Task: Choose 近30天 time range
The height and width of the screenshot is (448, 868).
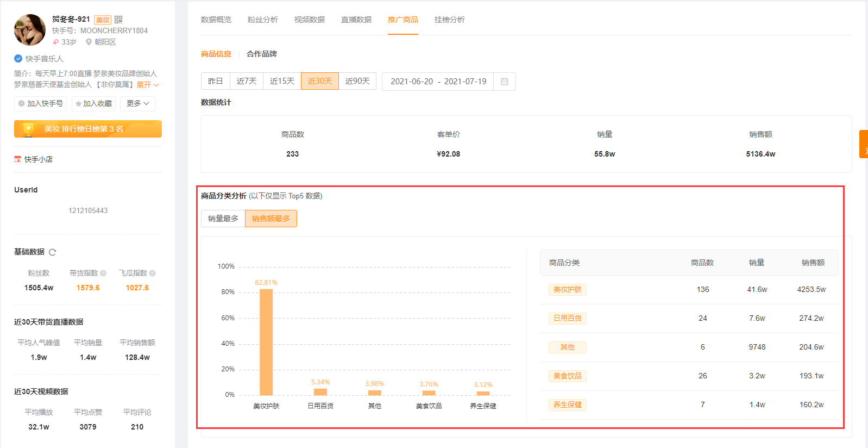Action: (320, 81)
